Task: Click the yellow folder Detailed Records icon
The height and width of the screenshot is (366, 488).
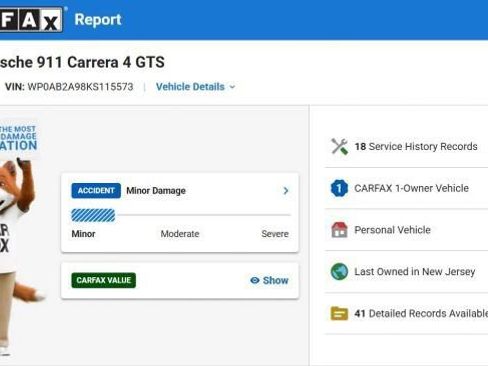Action: [x=339, y=313]
